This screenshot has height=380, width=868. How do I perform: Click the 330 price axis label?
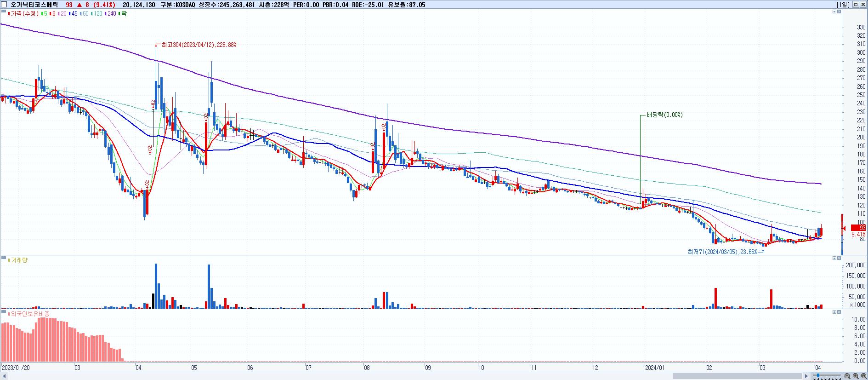pyautogui.click(x=861, y=28)
